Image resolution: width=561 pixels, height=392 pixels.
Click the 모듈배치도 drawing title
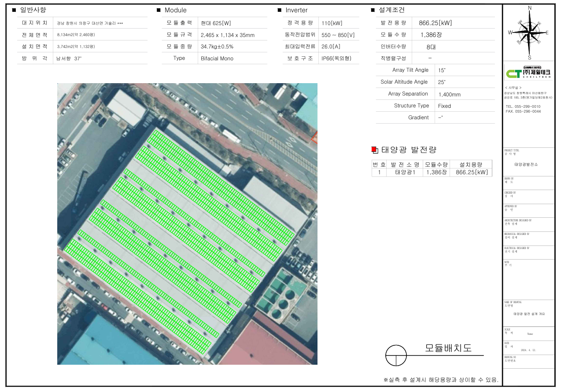(x=448, y=348)
